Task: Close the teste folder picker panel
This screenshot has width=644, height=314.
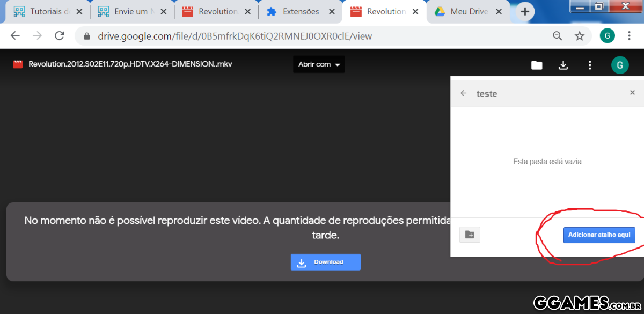Action: [x=632, y=93]
